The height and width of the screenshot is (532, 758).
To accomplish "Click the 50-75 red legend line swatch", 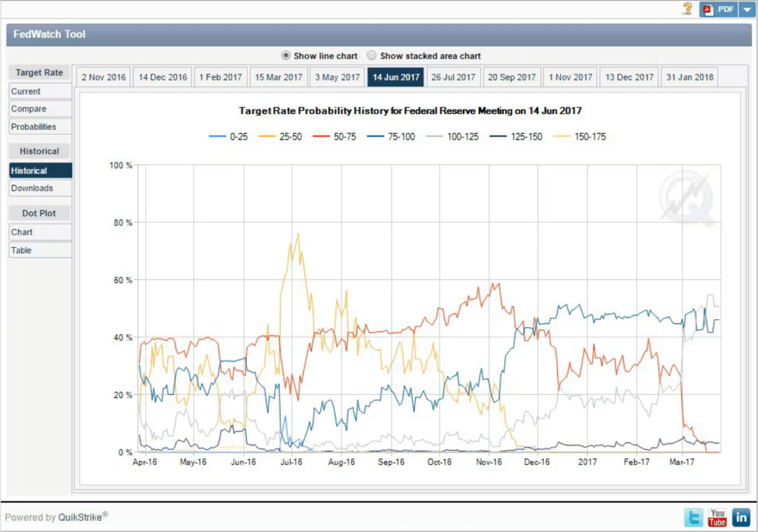I will tap(321, 136).
